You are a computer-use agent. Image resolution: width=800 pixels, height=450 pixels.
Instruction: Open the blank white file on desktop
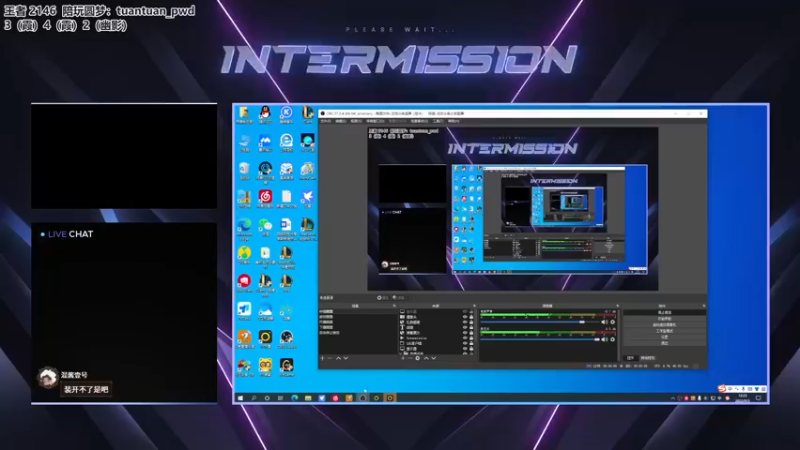coord(287,196)
